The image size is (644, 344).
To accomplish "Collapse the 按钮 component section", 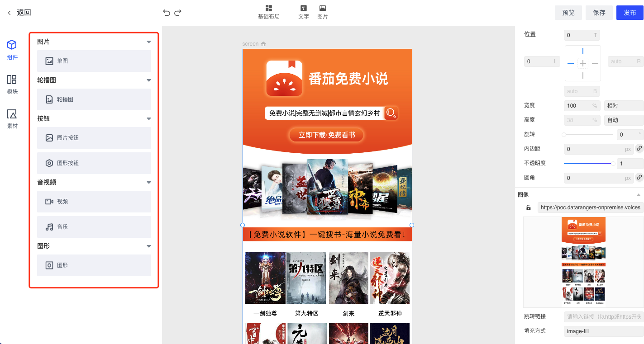I will [x=149, y=118].
